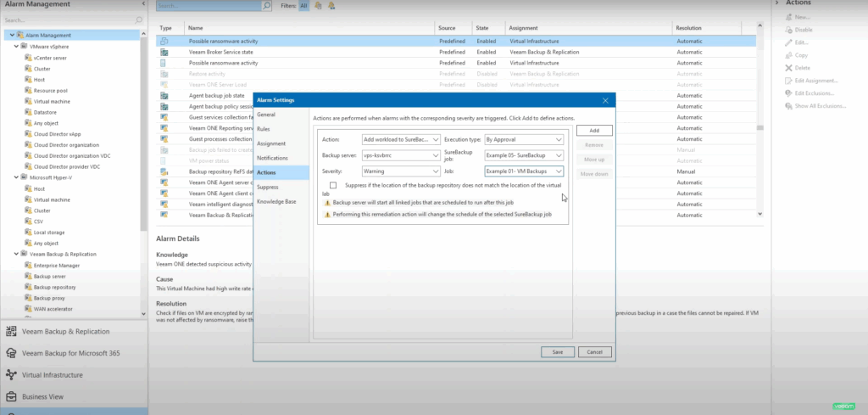Viewport: 868px width, 415px height.
Task: Click the search magnifier icon in alarm list
Action: [x=266, y=5]
